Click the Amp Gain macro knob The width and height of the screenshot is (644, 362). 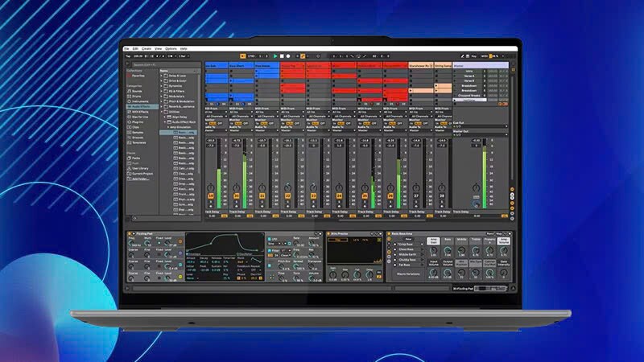tap(433, 249)
